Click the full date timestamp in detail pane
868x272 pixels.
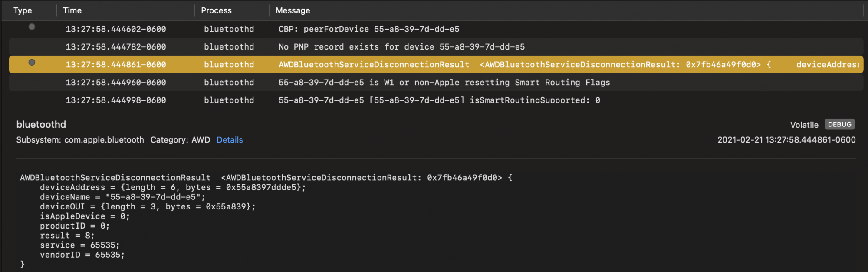pyautogui.click(x=786, y=140)
